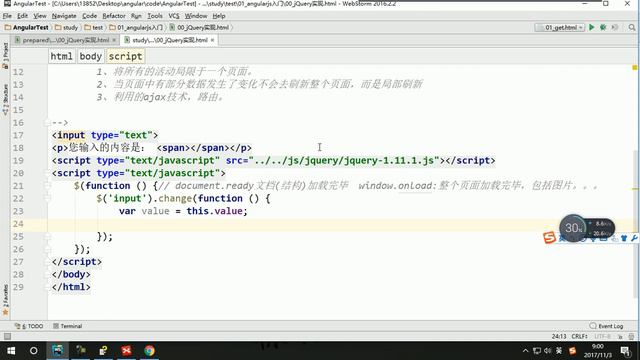Open the Navigate menu
This screenshot has height=360, width=640.
[x=64, y=16]
